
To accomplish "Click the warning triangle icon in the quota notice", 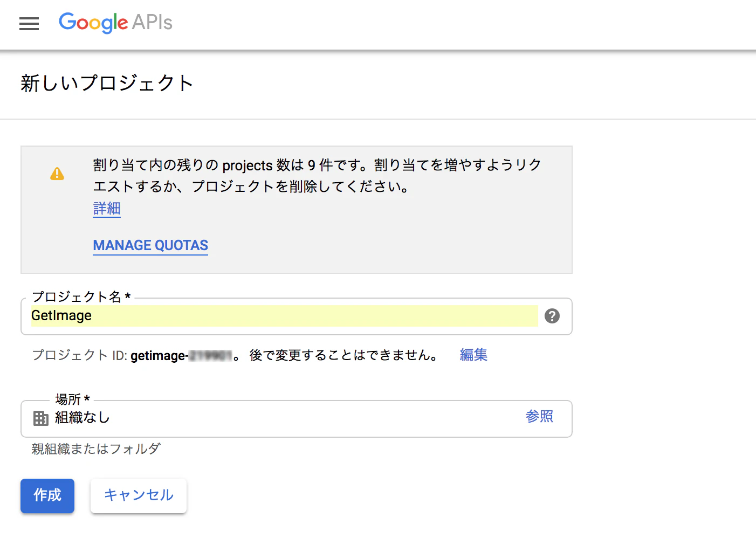I will [57, 174].
